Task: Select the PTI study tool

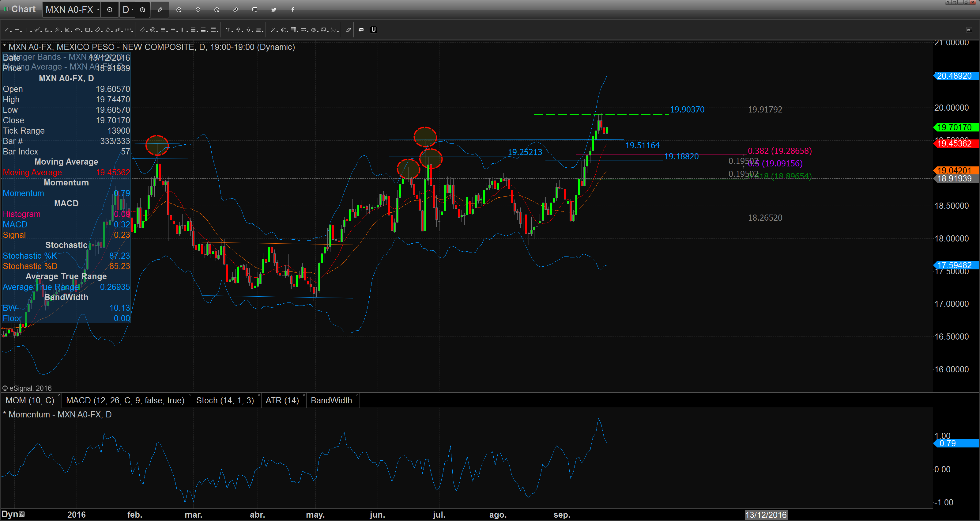Action: (x=323, y=30)
